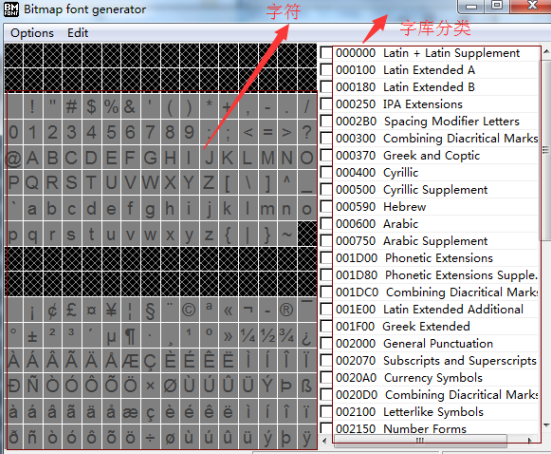
Task: Select the yen sign glyph cell
Action: pyautogui.click(x=111, y=310)
